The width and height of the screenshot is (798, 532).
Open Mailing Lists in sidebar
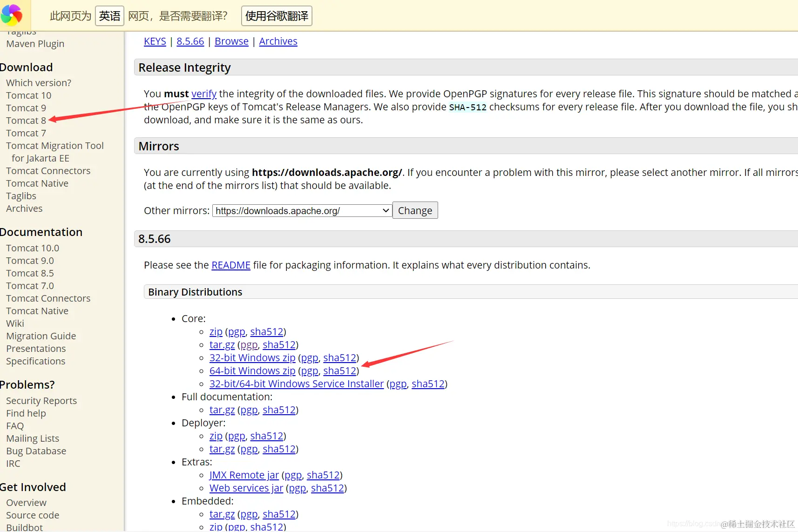pos(33,438)
